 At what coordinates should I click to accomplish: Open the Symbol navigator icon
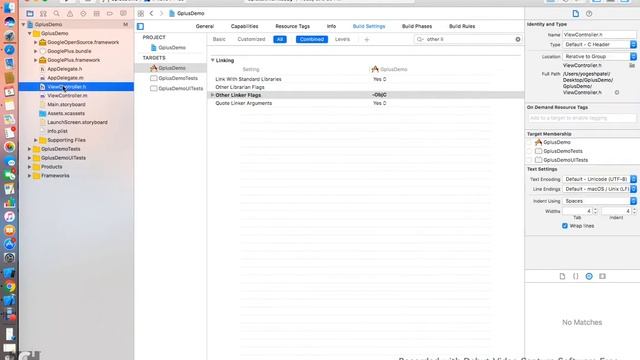click(43, 13)
